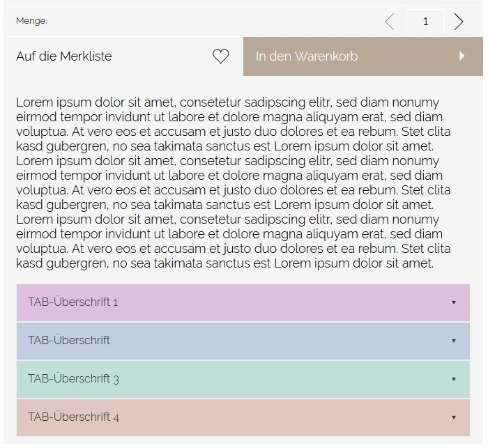Select the TAB-Überschrift tab without a number
488x448 pixels.
coord(69,341)
